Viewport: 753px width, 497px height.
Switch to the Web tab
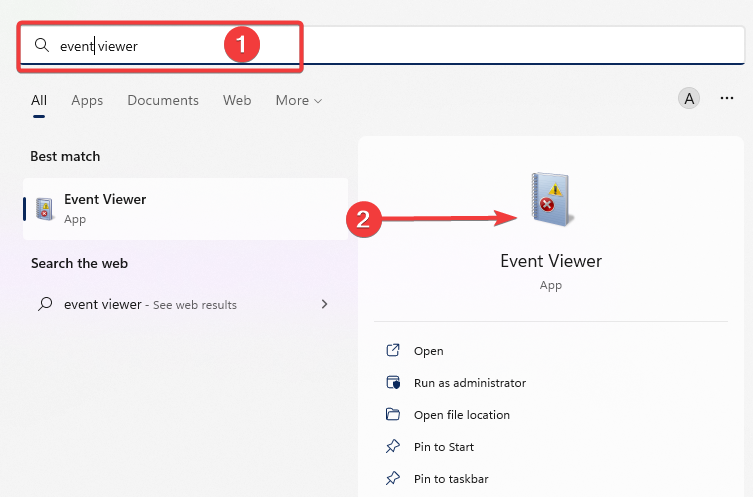(237, 100)
